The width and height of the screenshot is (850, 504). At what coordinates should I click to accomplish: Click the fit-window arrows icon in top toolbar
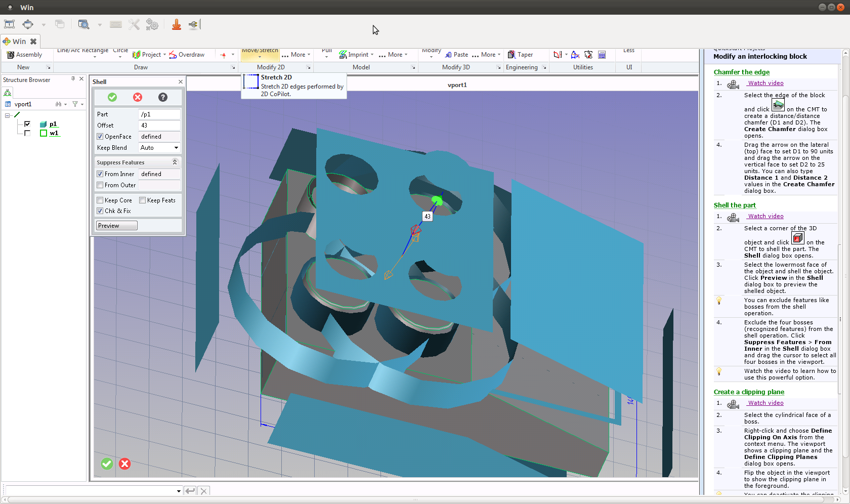click(x=28, y=24)
